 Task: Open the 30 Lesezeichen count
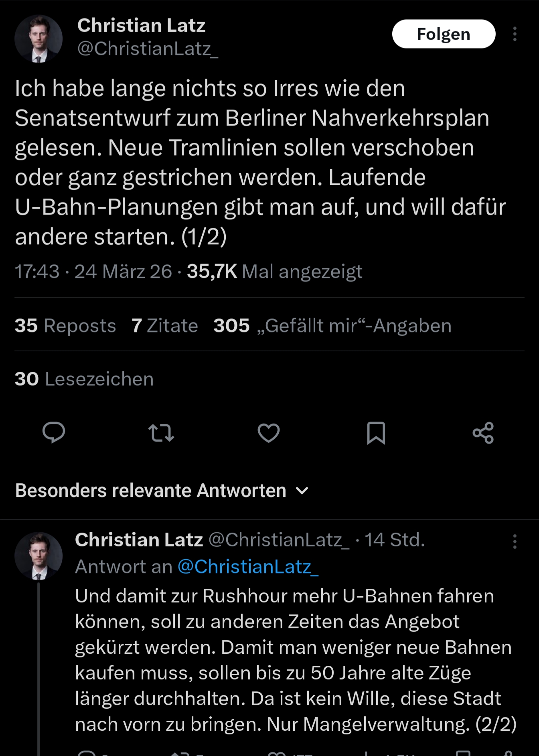(x=84, y=379)
